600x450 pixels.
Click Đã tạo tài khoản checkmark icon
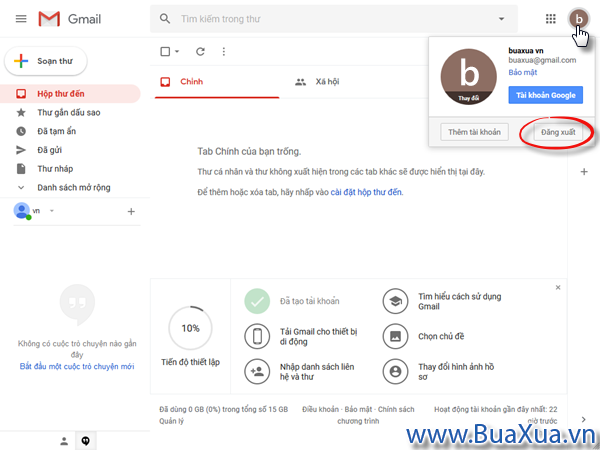pos(257,301)
